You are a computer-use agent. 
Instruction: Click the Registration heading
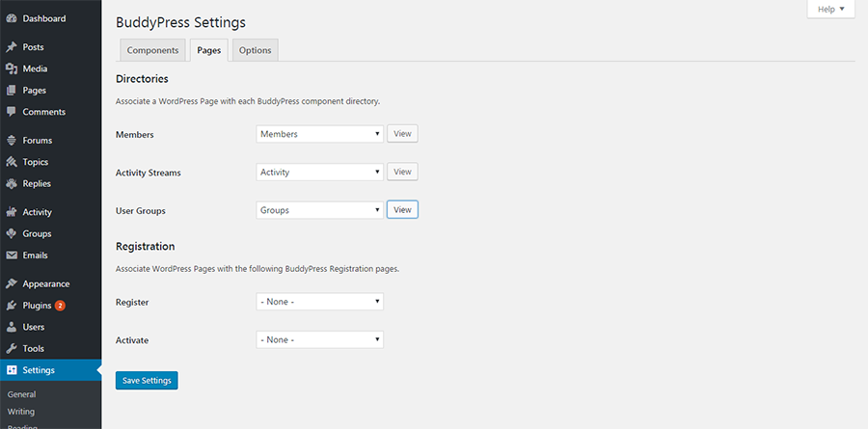[x=146, y=247]
